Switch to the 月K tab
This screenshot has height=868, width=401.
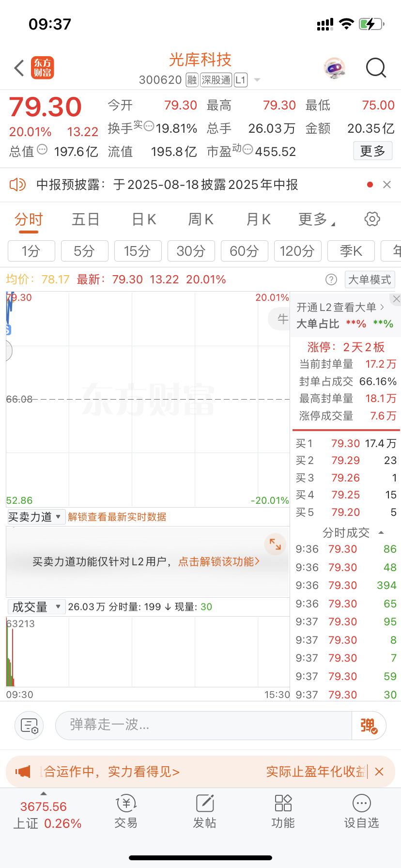259,220
